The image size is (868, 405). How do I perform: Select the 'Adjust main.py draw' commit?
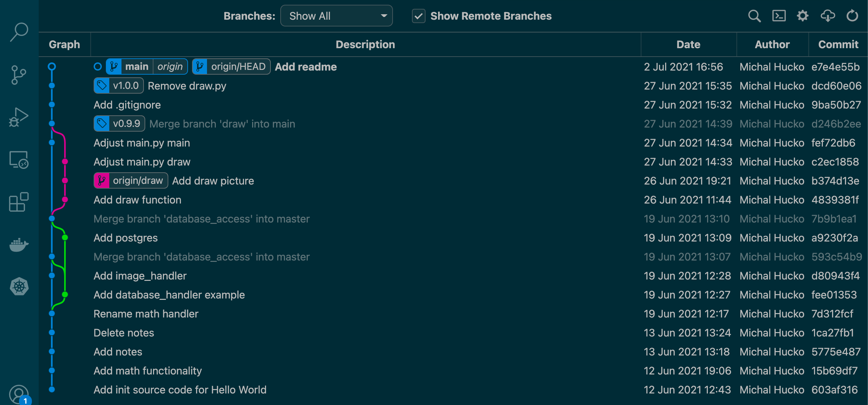[x=142, y=162]
